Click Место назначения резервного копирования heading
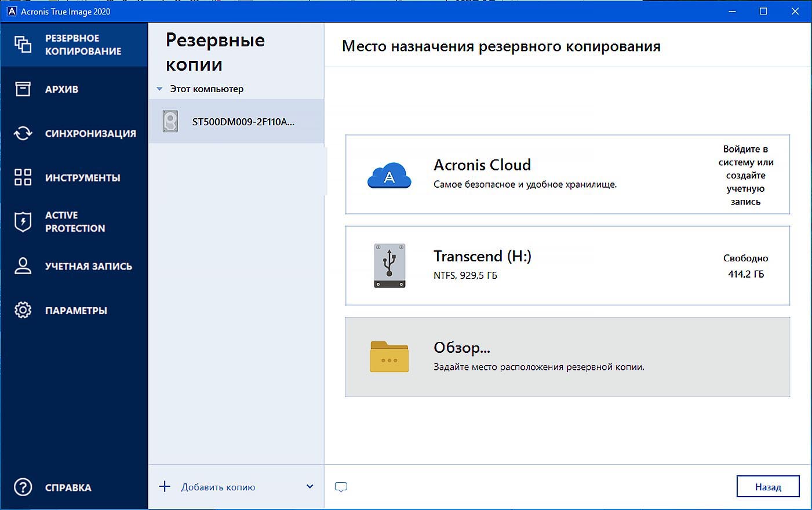This screenshot has height=510, width=812. point(501,46)
